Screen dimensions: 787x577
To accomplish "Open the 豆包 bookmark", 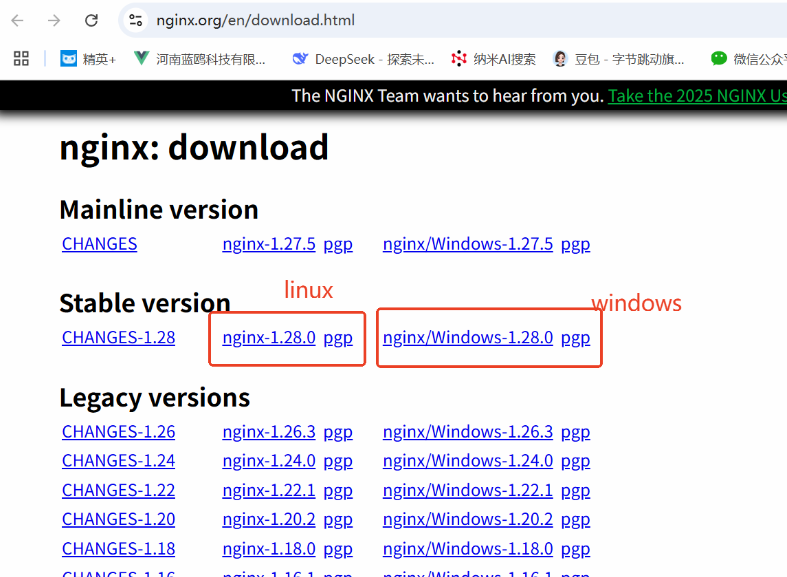I will coord(619,59).
